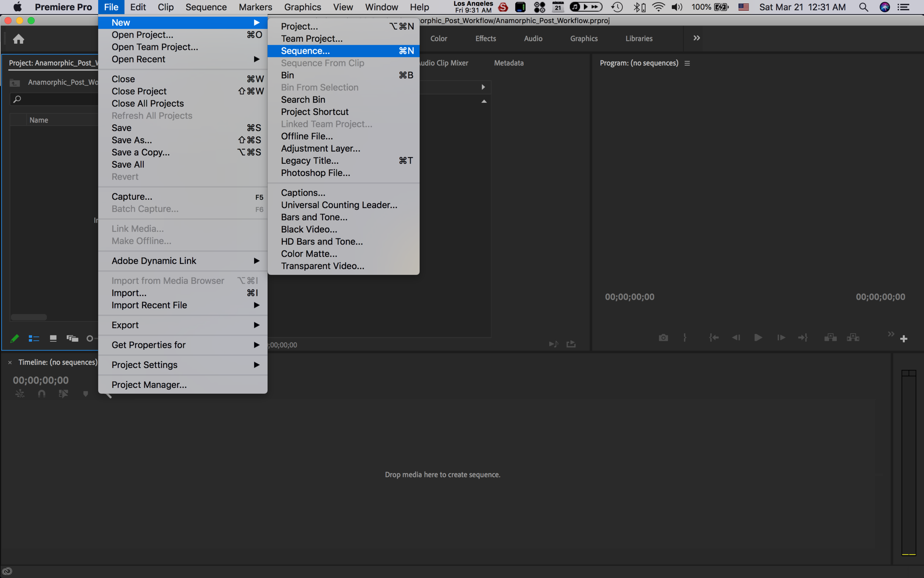Viewport: 924px width, 578px height.
Task: Open Program monitor Button Editor plus icon
Action: coord(904,339)
